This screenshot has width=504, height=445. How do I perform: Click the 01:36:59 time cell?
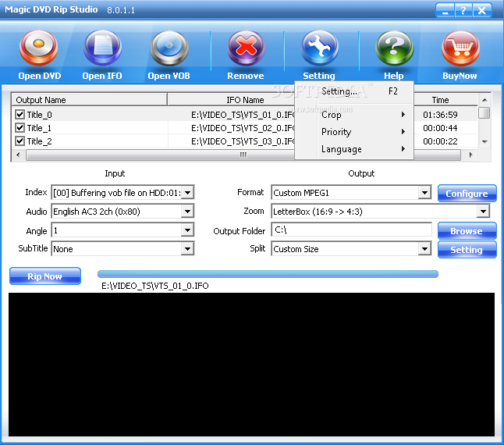coord(440,115)
